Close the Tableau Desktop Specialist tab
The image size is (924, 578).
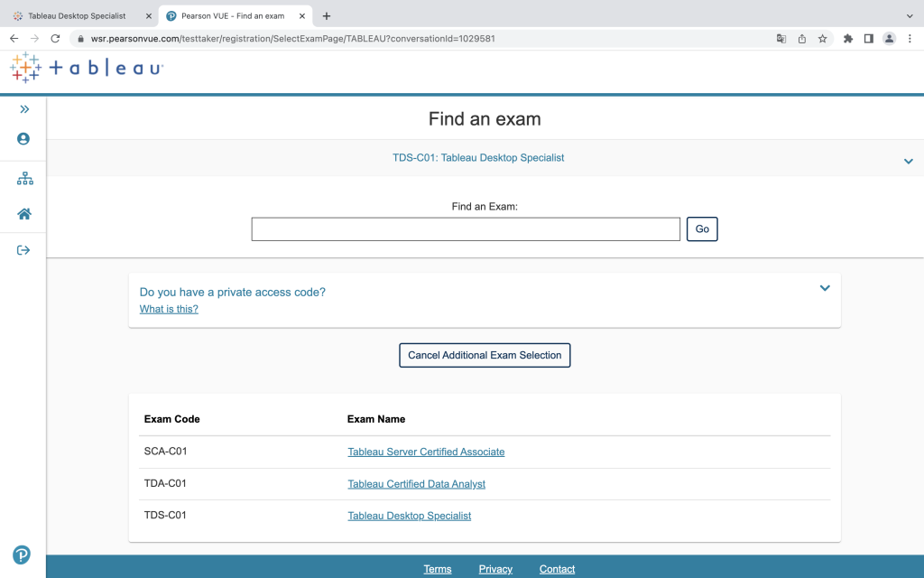pyautogui.click(x=149, y=16)
